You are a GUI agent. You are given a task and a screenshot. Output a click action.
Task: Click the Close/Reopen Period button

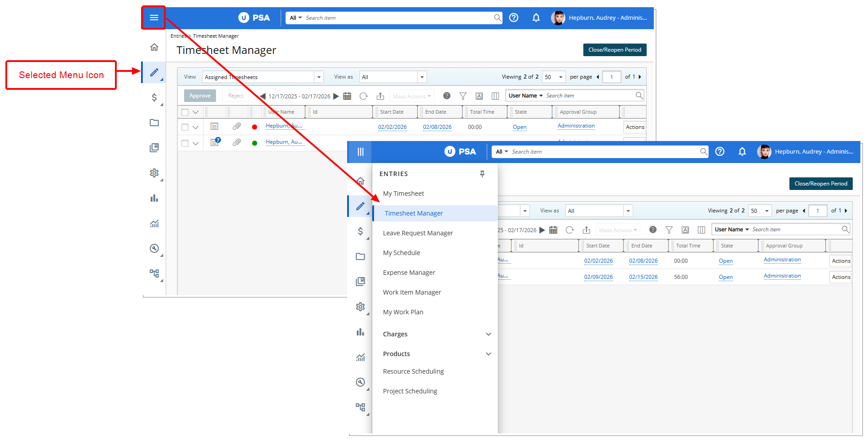coord(615,50)
